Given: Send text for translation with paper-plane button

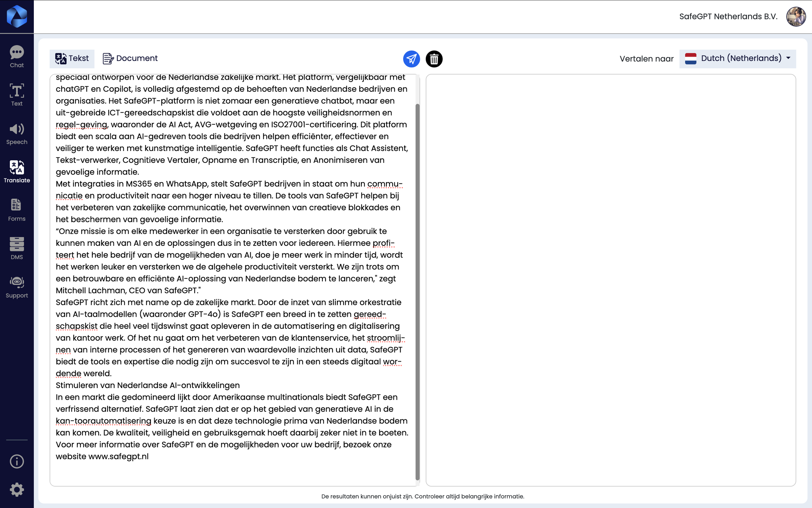Looking at the screenshot, I should click(x=411, y=59).
